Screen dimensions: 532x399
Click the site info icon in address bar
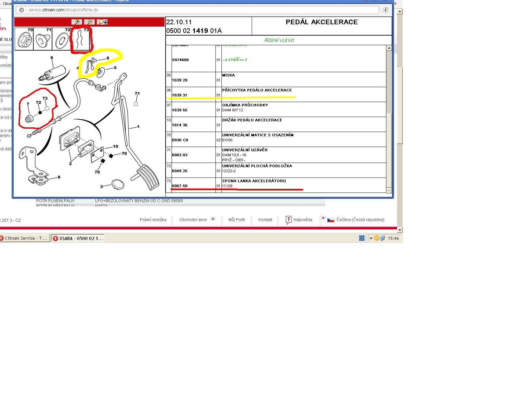pos(22,10)
